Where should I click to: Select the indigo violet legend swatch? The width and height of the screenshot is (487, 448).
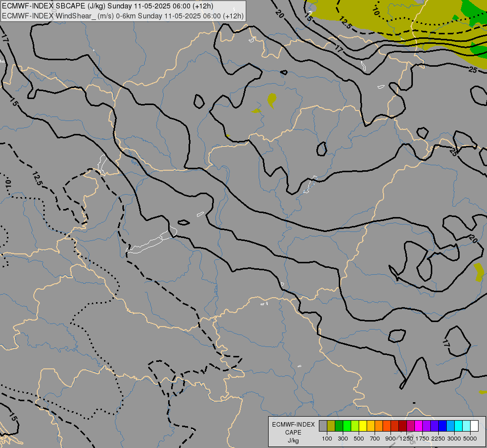tap(434, 426)
